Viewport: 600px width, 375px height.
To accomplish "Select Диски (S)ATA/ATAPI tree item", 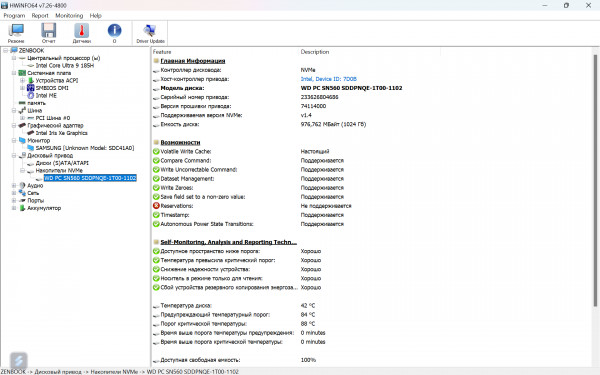I will [62, 163].
